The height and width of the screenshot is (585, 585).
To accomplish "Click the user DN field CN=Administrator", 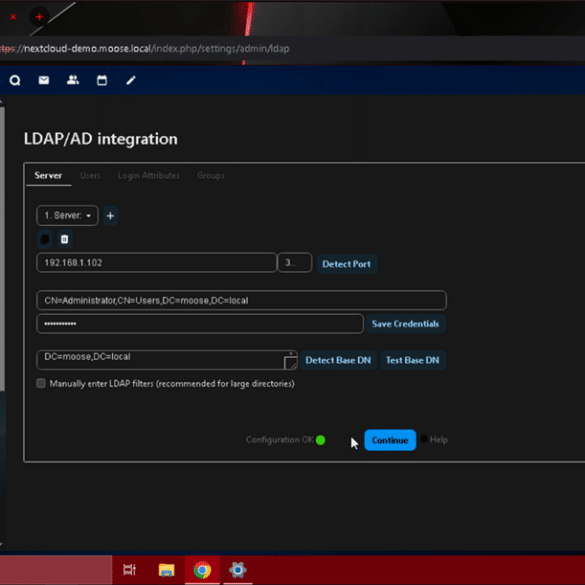I will coord(241,300).
